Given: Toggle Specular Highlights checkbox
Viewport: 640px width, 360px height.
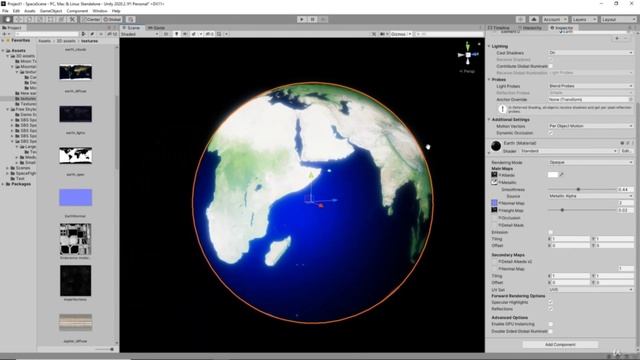Looking at the screenshot, I should pyautogui.click(x=551, y=302).
